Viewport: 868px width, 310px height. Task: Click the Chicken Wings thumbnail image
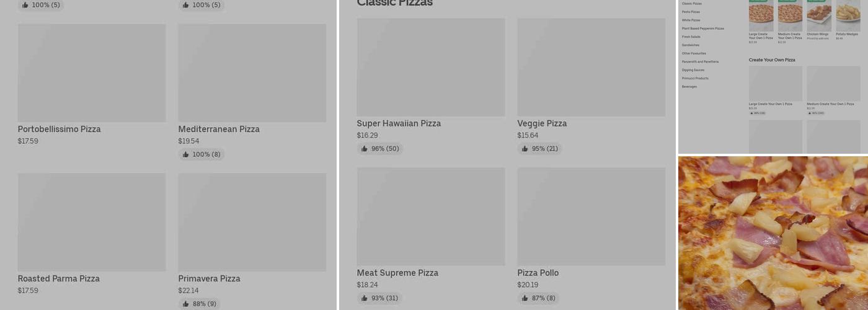(818, 15)
